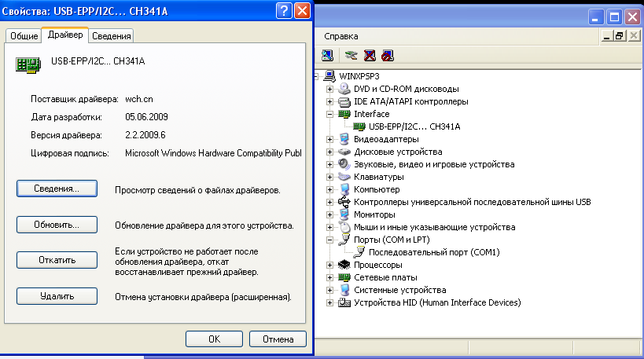Expand the Видеоадаптеры node
The height and width of the screenshot is (359, 644).
coord(330,139)
